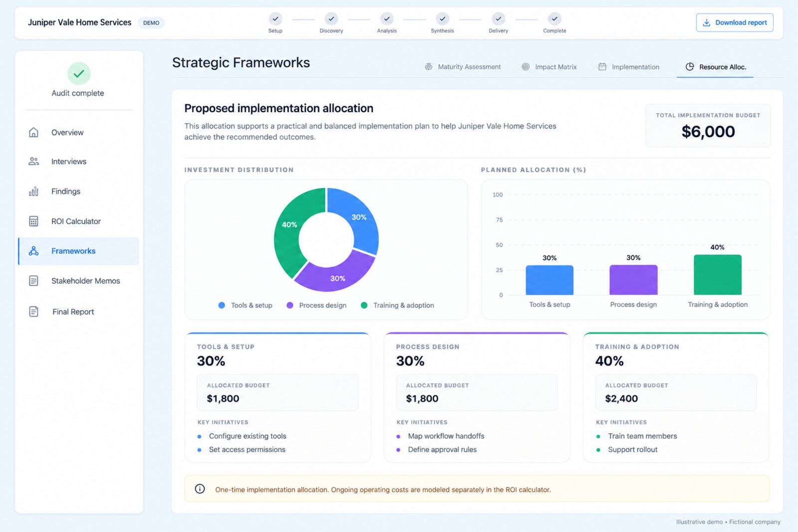Click the Implementation calendar icon
This screenshot has height=532, width=798.
click(602, 67)
